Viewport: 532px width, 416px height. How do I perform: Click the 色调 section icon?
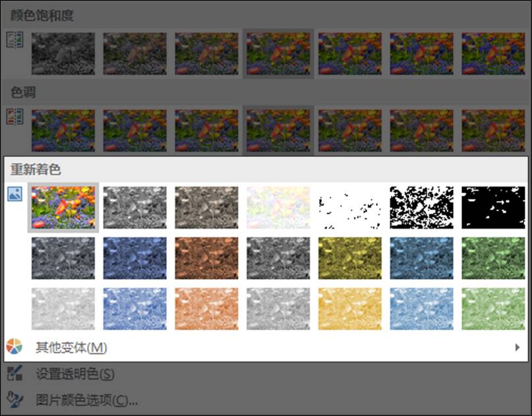[15, 117]
